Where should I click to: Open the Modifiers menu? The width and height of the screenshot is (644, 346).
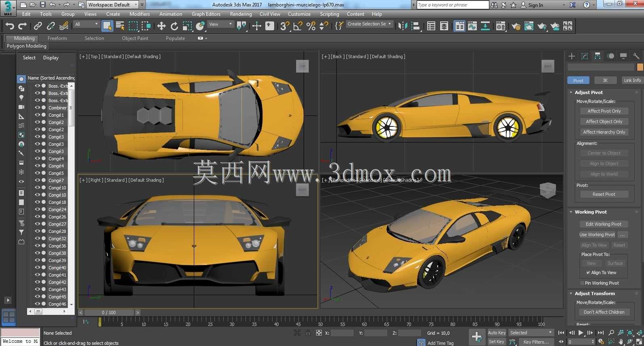140,14
